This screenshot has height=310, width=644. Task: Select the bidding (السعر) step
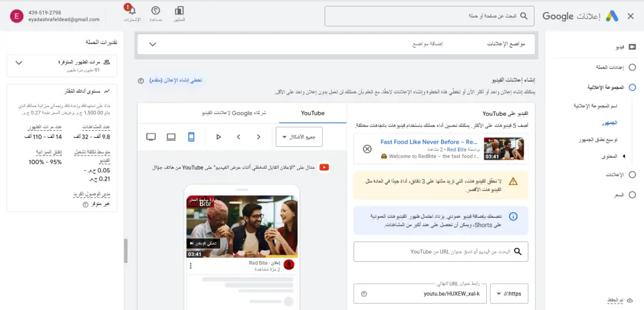click(632, 195)
